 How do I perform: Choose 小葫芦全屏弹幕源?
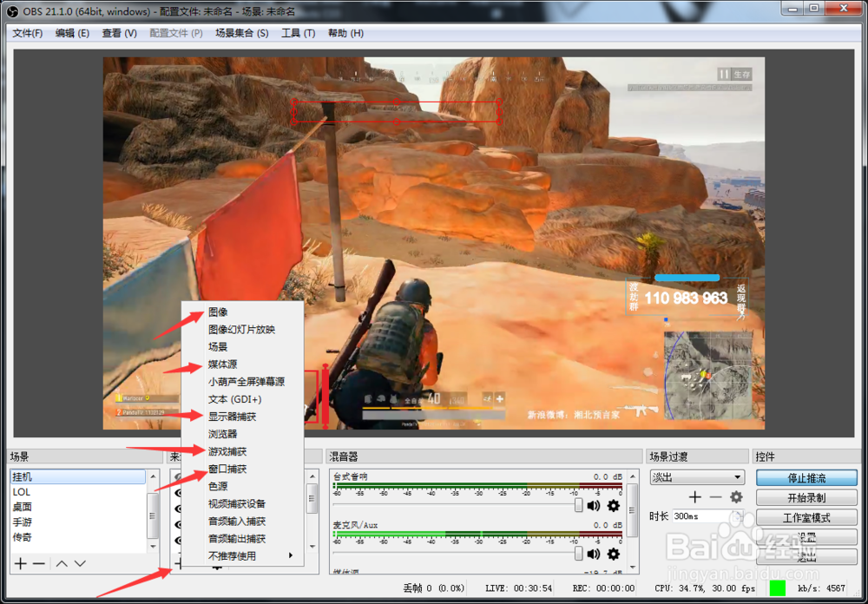242,382
